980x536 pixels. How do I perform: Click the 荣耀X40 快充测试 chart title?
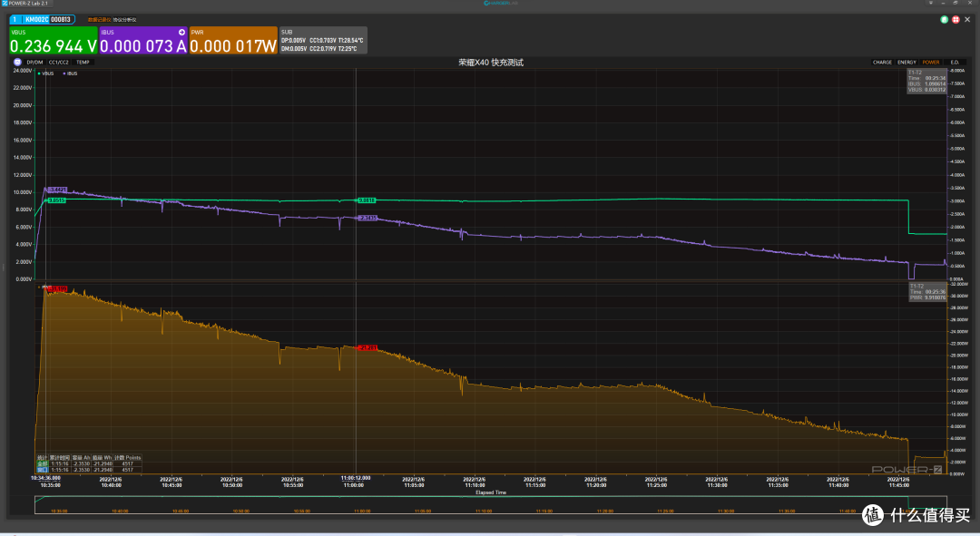point(491,63)
